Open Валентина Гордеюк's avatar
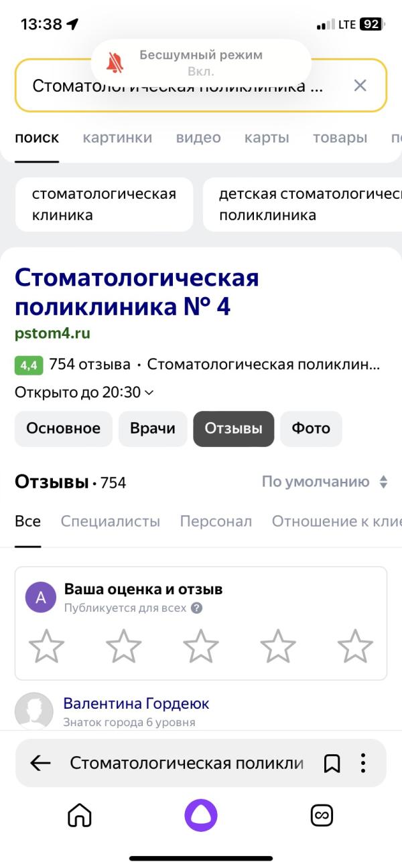The width and height of the screenshot is (402, 868). [33, 711]
